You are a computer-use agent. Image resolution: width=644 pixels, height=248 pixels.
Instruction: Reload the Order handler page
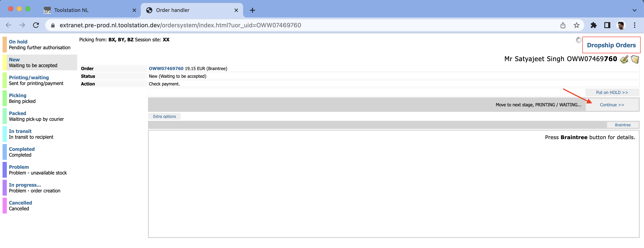(x=36, y=25)
